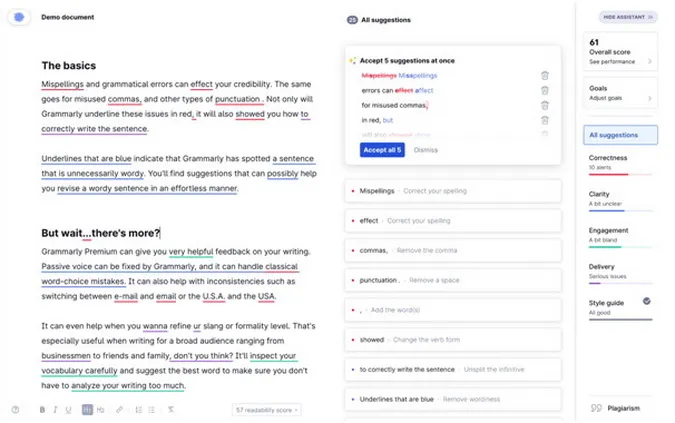
Task: Click the underlined word 'e-mail'
Action: [x=126, y=296]
